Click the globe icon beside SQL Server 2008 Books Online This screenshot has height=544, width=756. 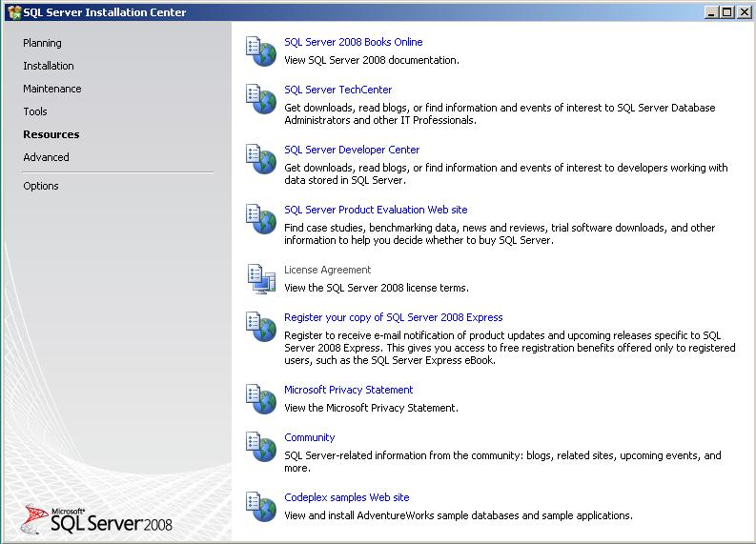pyautogui.click(x=261, y=51)
